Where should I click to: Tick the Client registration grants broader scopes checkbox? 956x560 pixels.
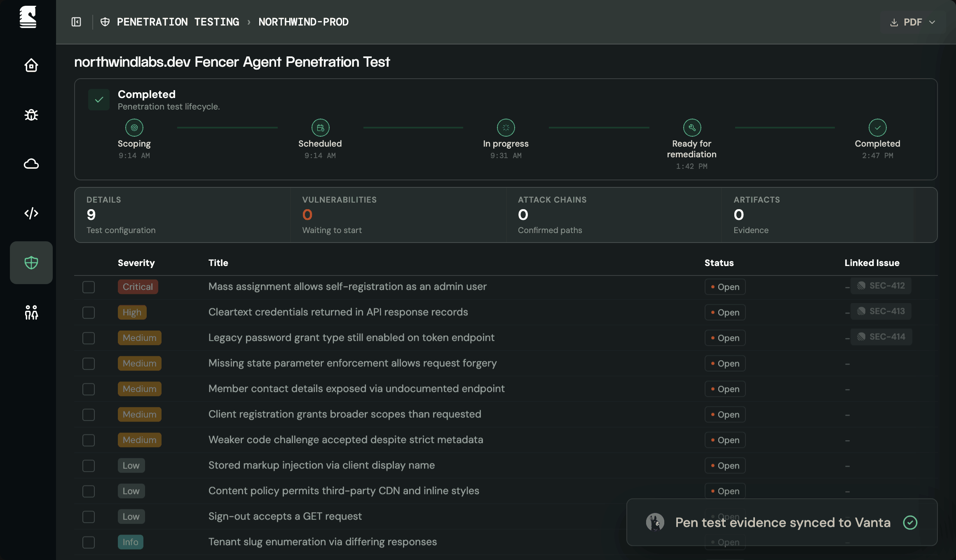[x=89, y=415]
